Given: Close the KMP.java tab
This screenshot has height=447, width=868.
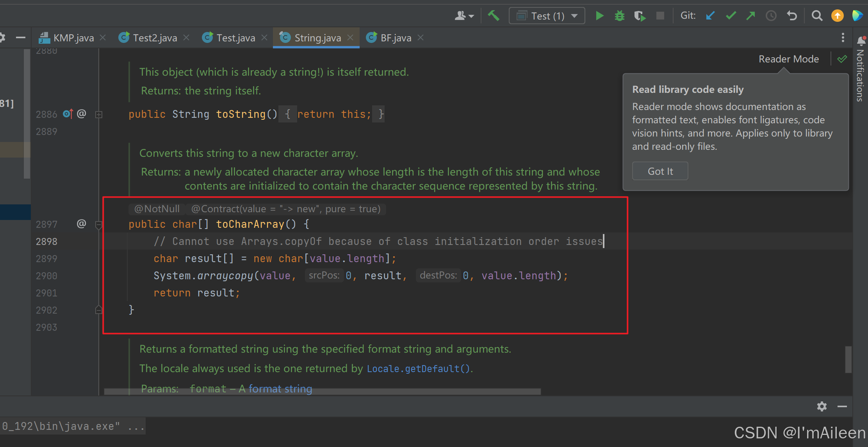Looking at the screenshot, I should pos(103,37).
